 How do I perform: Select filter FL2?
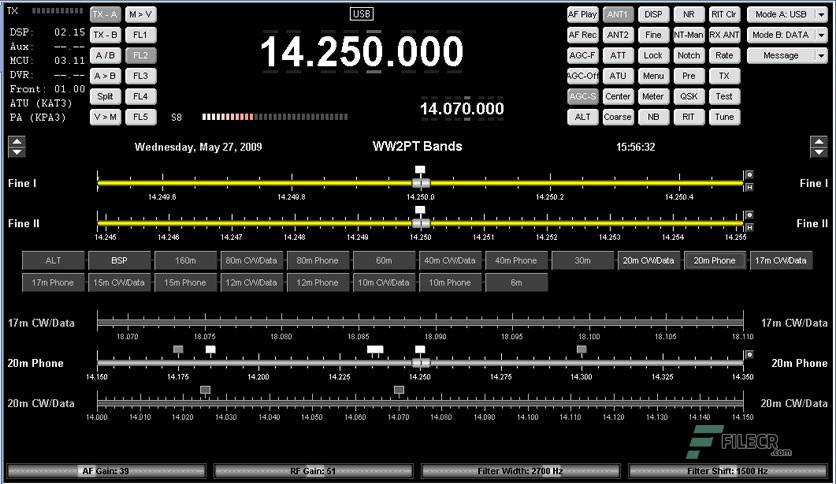tap(141, 55)
